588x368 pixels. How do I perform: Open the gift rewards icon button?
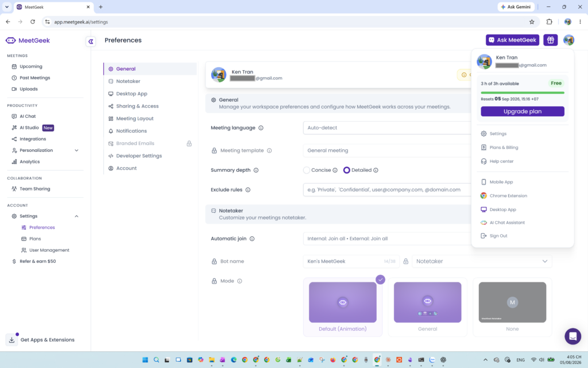pyautogui.click(x=550, y=40)
